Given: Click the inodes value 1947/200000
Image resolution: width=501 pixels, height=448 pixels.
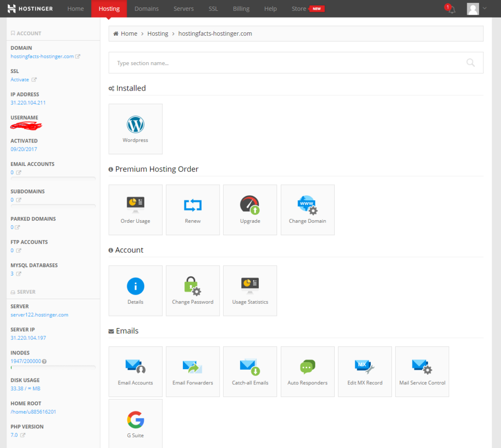Looking at the screenshot, I should 25,361.
